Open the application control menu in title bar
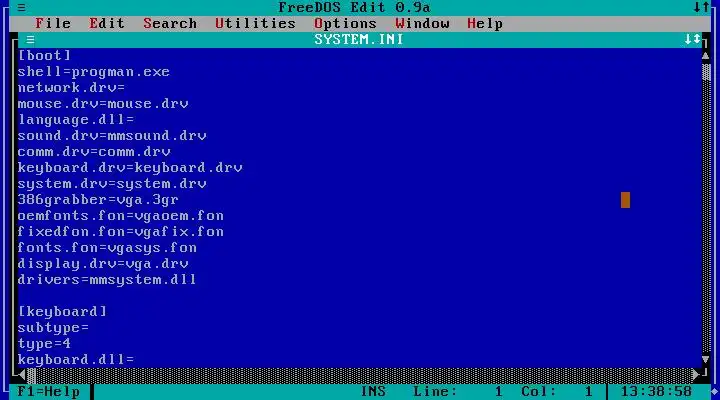 click(22, 7)
